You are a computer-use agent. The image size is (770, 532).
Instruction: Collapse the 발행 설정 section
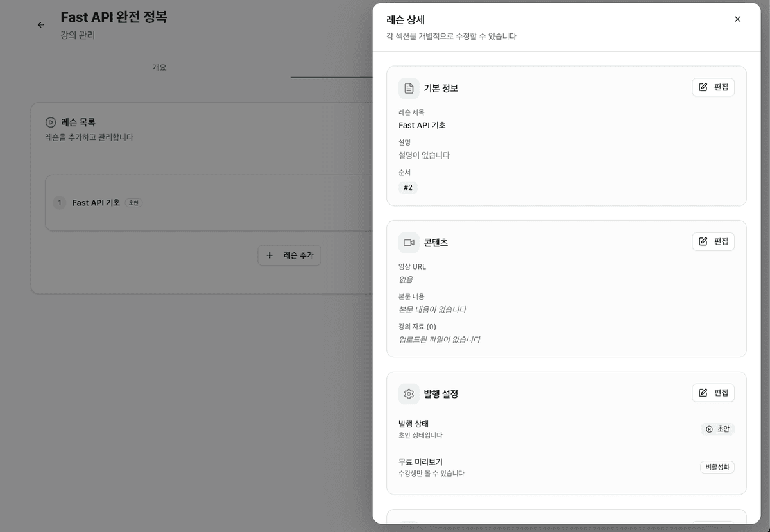coord(441,393)
